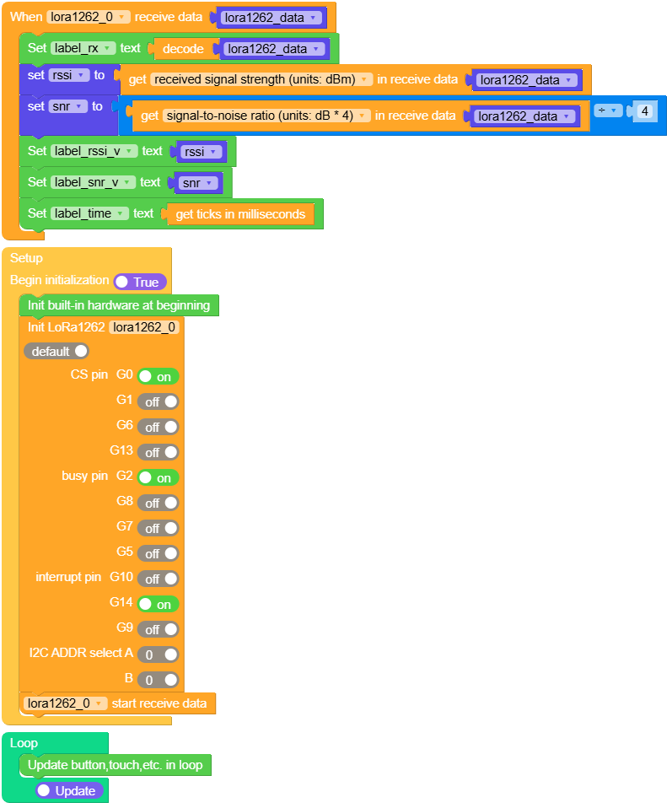
Task: Toggle the default switch in Init LoRa1262
Action: click(56, 352)
